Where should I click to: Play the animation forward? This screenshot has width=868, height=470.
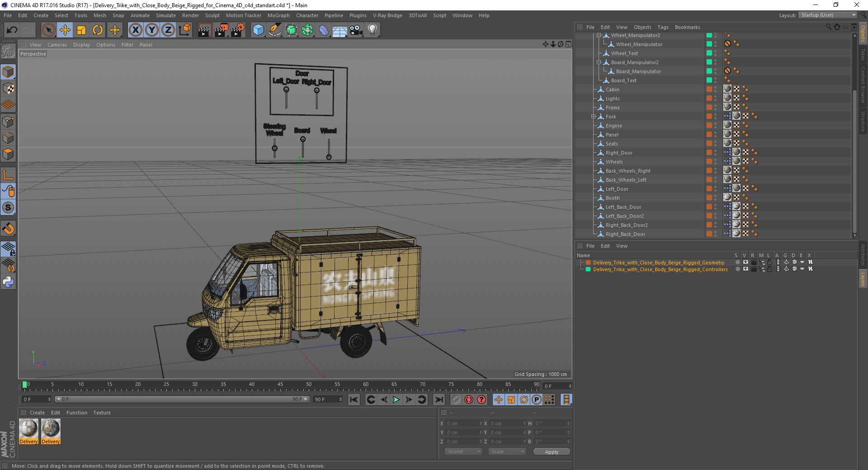click(396, 399)
